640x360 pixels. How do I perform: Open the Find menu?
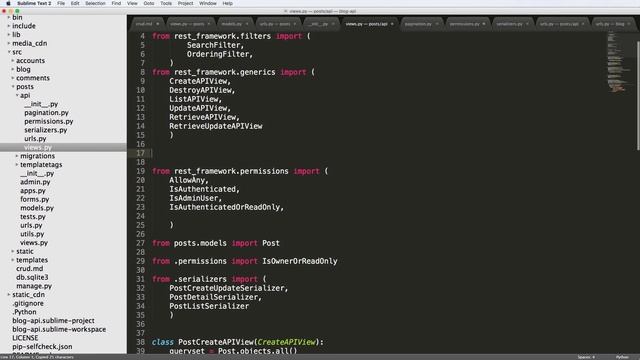116,3
